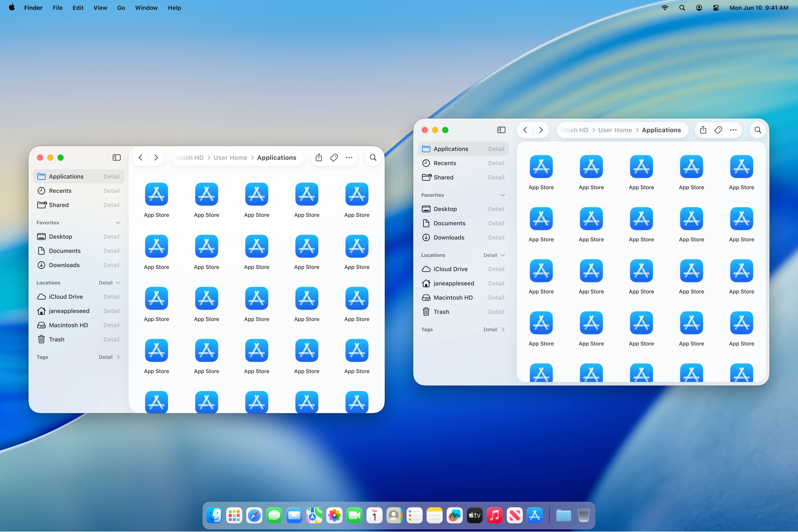Open Control Center in menu bar
Screen dimensions: 798x532
(x=716, y=8)
